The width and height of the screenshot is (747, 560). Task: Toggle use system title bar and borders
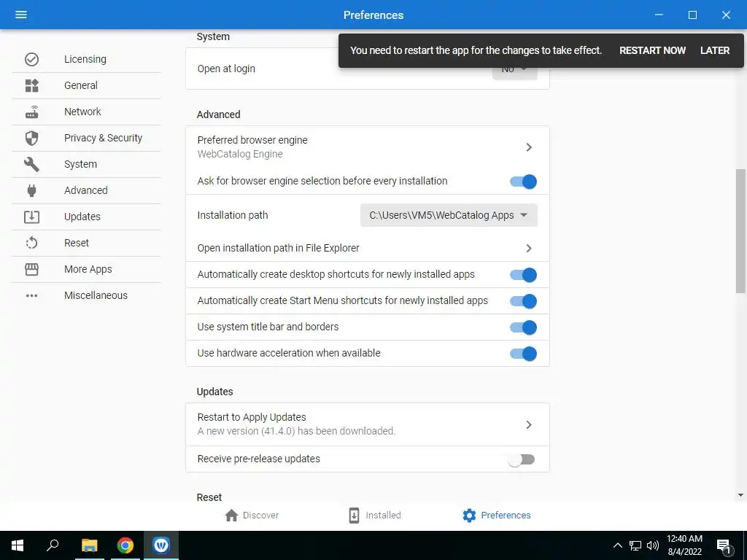point(523,327)
